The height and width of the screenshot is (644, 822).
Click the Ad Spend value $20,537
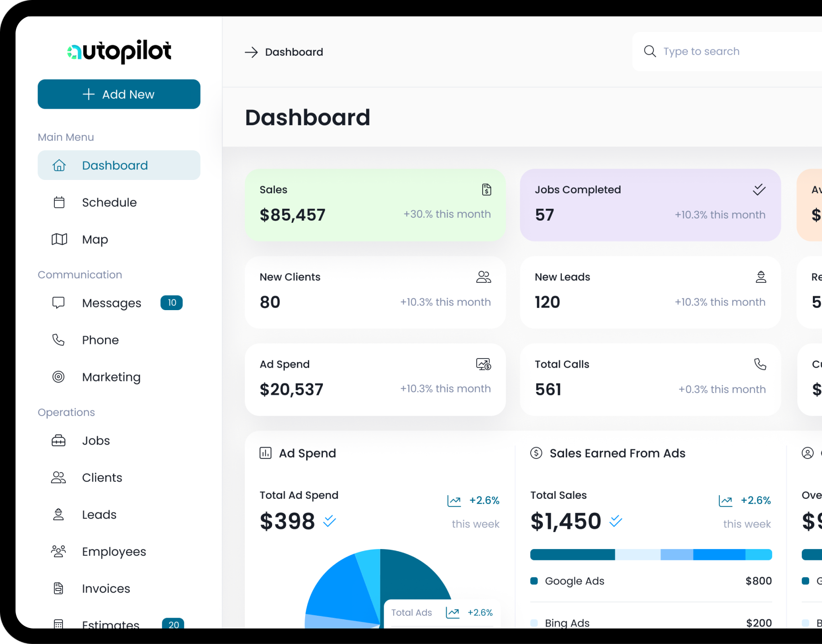point(291,389)
